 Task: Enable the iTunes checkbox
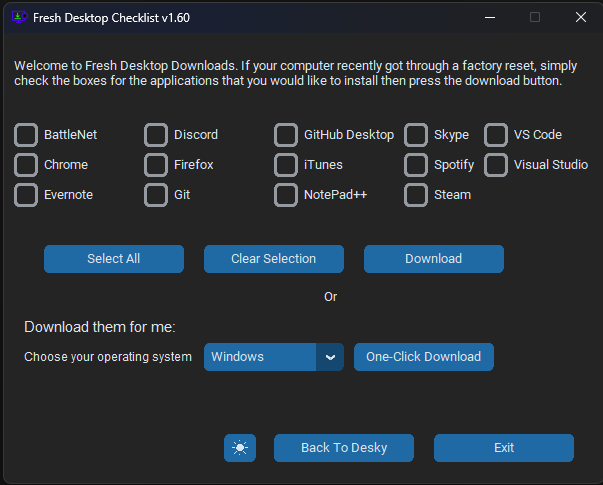click(286, 165)
